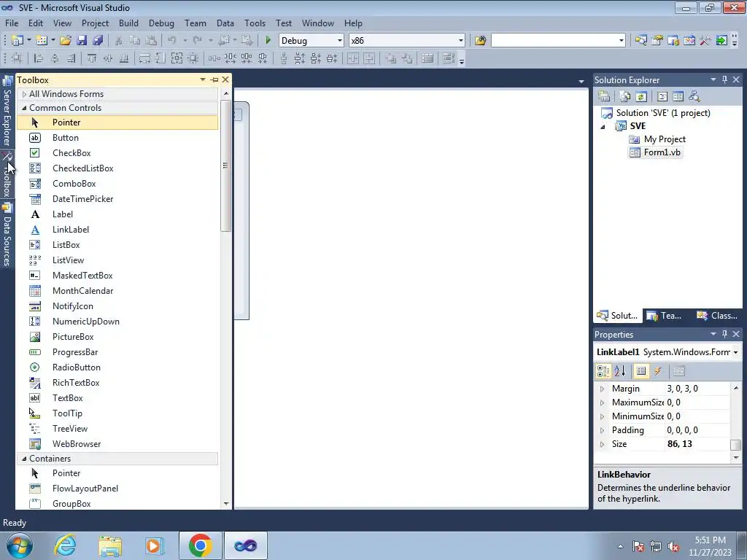Viewport: 747px width, 560px height.
Task: Open the x86 platform dropdown
Action: click(x=461, y=41)
